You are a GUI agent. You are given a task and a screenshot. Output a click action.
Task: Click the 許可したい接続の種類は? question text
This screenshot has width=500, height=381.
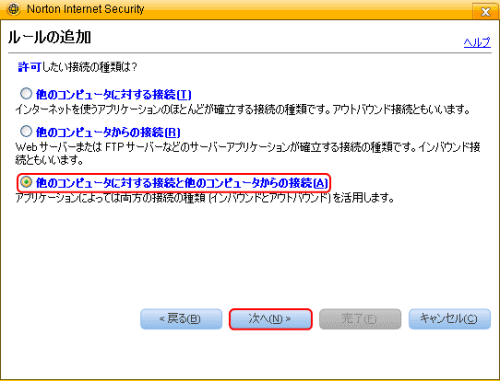click(x=77, y=67)
